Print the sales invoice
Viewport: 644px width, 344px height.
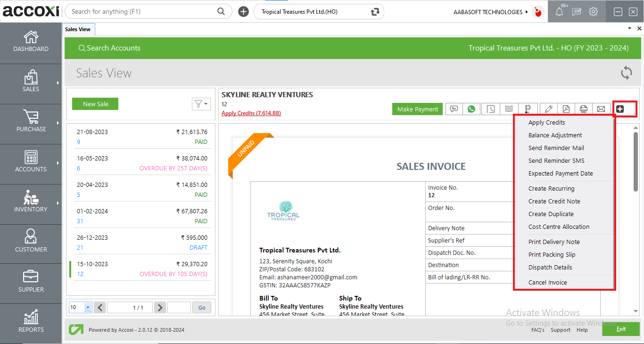[x=584, y=109]
